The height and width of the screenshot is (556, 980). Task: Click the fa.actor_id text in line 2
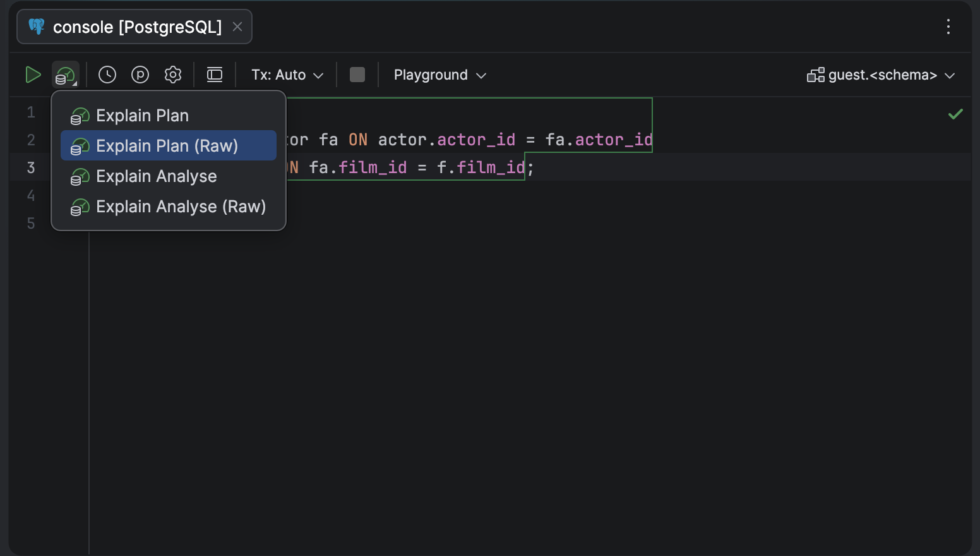tap(599, 140)
